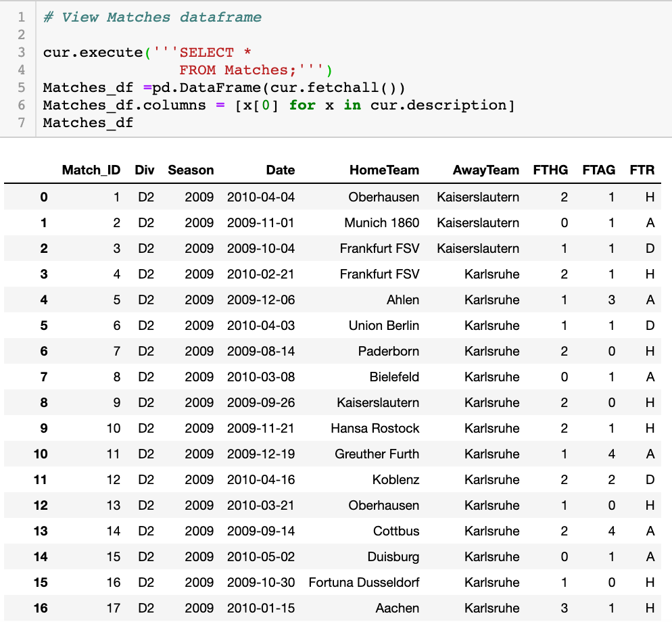Select Season 2009 in row 5

pyautogui.click(x=199, y=326)
